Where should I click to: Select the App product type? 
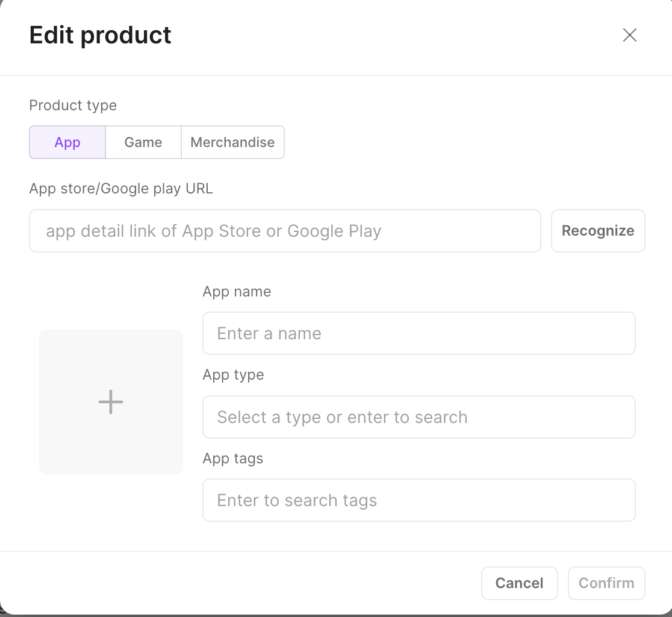point(67,142)
